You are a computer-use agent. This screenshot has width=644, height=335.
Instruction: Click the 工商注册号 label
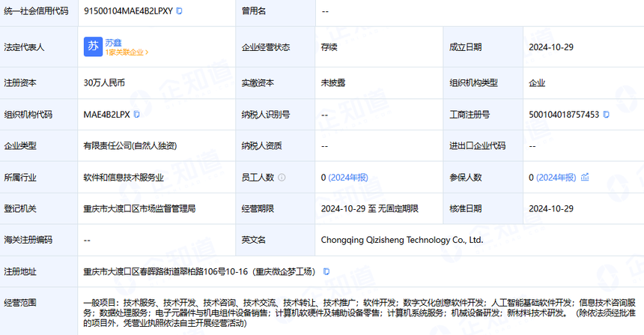(x=470, y=114)
